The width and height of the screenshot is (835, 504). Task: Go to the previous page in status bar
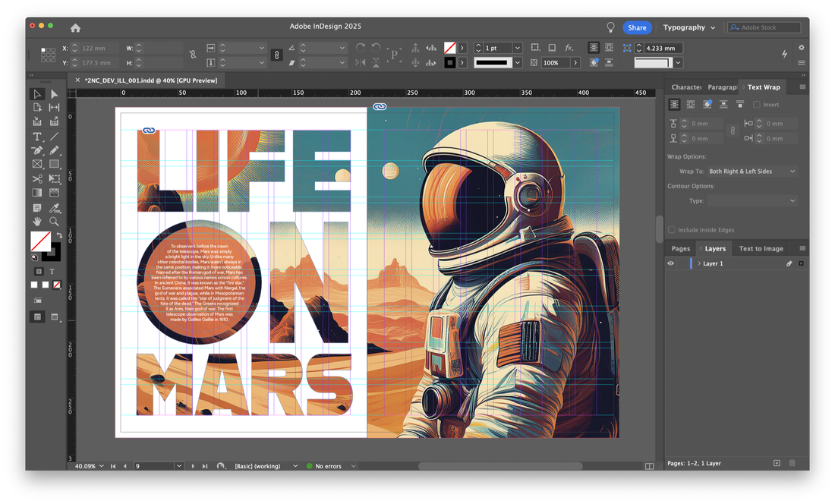[125, 466]
